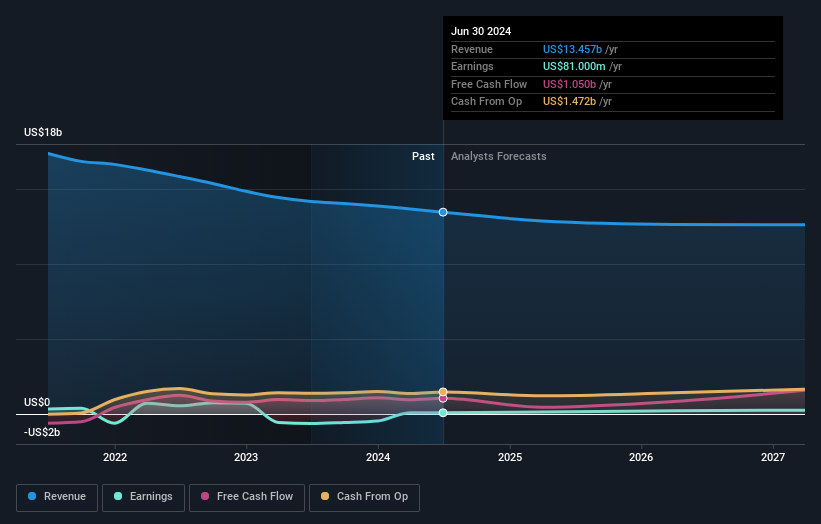Image resolution: width=821 pixels, height=524 pixels.
Task: Click the US$81.000m earnings value
Action: 574,66
